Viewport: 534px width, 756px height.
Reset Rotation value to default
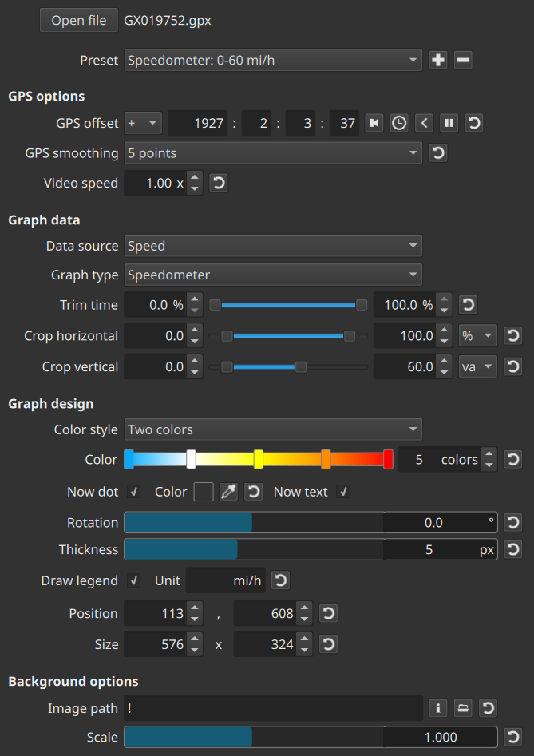[x=513, y=523]
